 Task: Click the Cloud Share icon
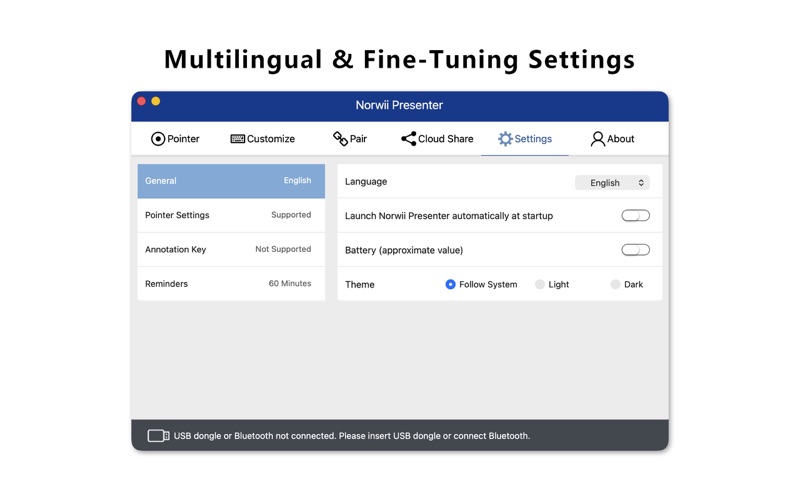point(408,138)
